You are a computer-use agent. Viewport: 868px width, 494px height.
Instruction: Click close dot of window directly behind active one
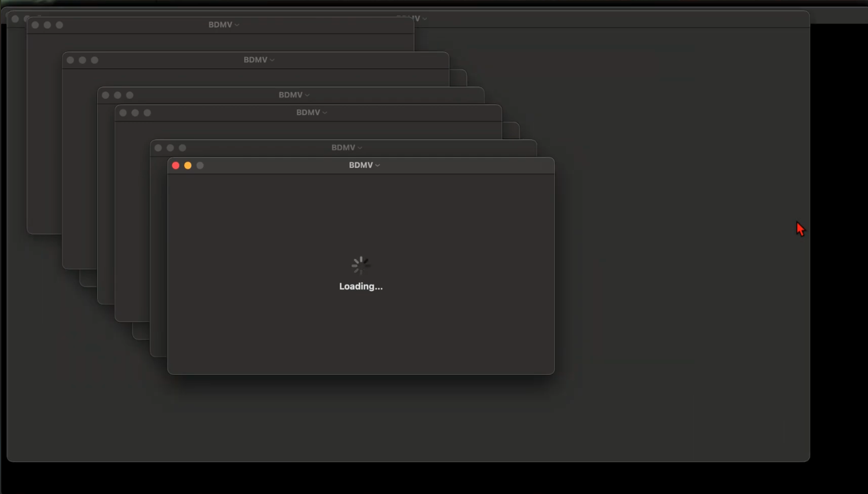158,148
